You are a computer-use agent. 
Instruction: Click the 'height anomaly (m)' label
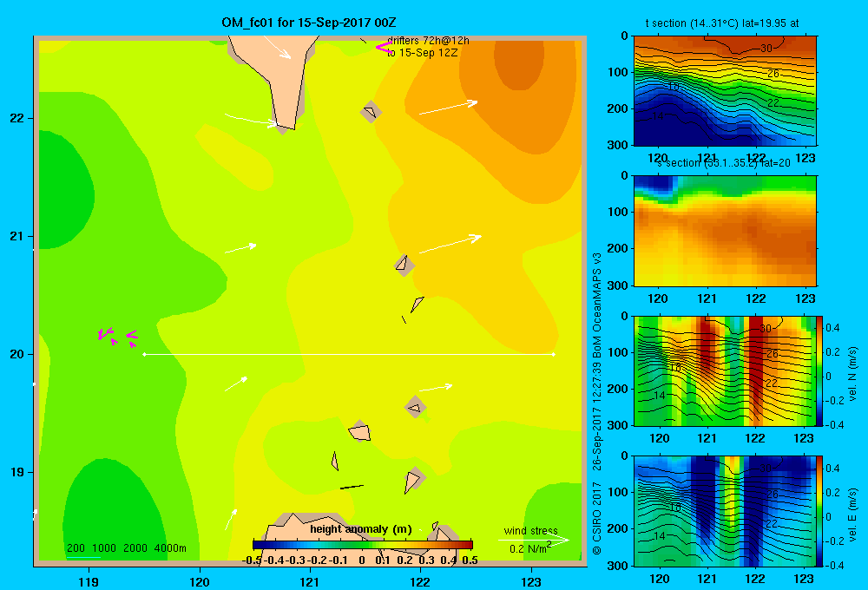pyautogui.click(x=361, y=529)
